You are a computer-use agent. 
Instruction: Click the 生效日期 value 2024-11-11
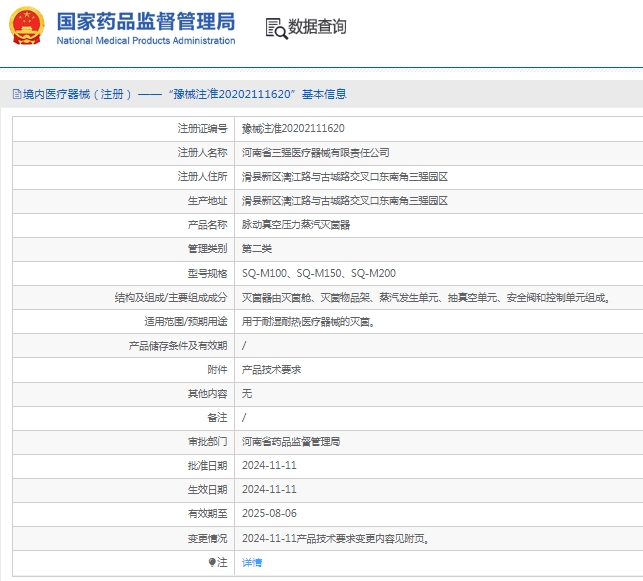pos(269,490)
